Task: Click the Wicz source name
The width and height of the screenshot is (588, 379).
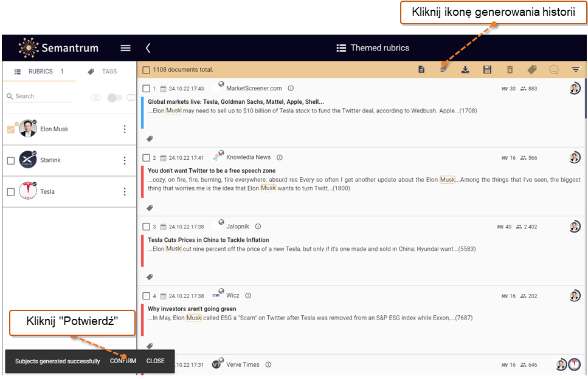Action: click(232, 295)
